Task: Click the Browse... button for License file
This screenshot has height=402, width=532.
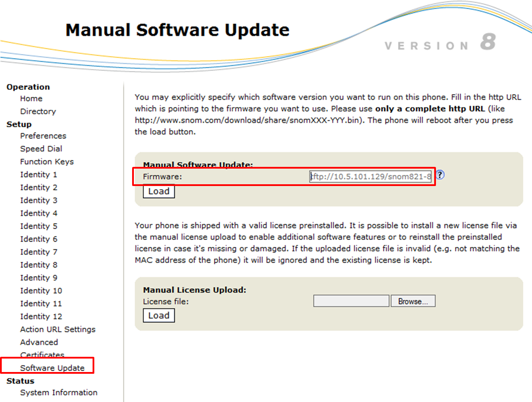Action: 413,301
